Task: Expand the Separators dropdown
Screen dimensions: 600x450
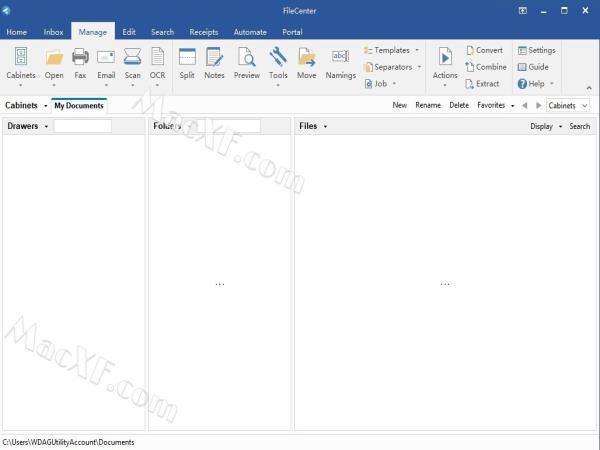Action: click(419, 67)
